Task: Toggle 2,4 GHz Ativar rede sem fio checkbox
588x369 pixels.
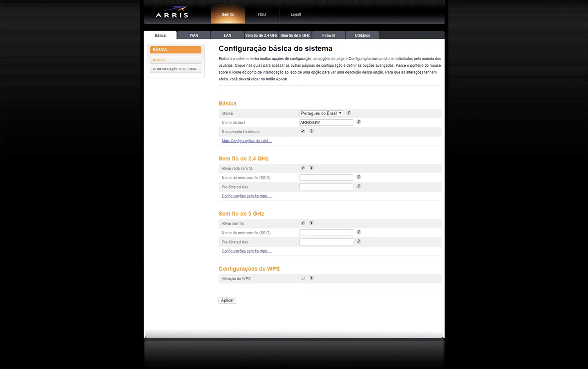Action: tap(303, 168)
